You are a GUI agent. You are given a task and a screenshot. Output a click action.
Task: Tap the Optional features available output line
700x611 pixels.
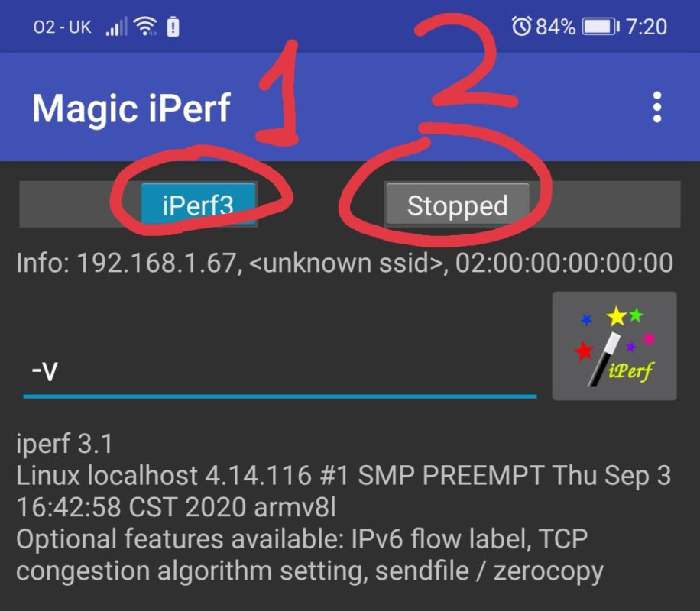click(309, 554)
